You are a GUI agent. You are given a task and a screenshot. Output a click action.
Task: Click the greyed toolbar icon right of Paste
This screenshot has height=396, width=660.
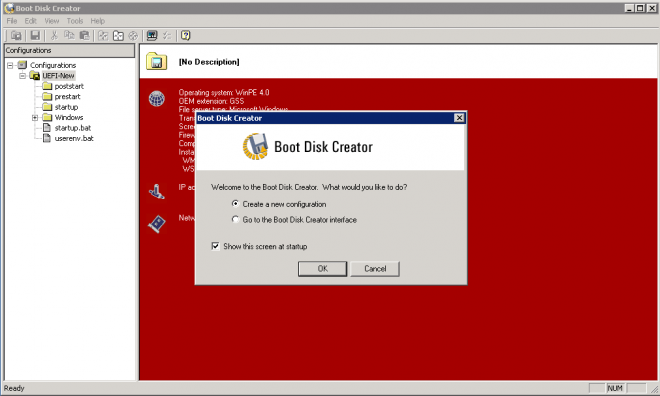pyautogui.click(x=103, y=36)
